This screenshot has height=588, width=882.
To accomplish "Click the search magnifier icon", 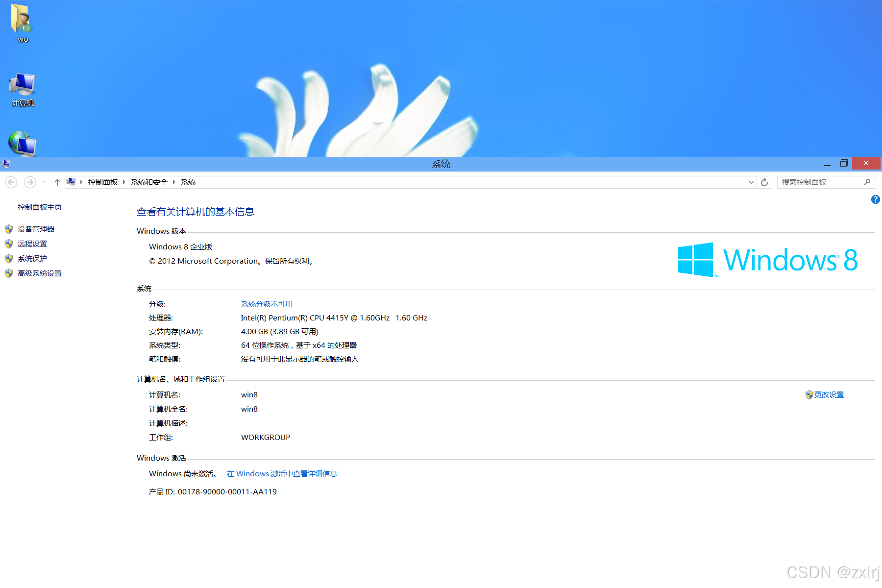I will click(x=867, y=182).
